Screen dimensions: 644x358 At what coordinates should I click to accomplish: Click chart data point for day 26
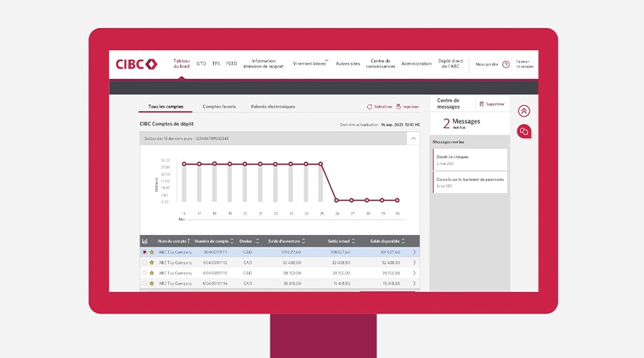pos(336,200)
